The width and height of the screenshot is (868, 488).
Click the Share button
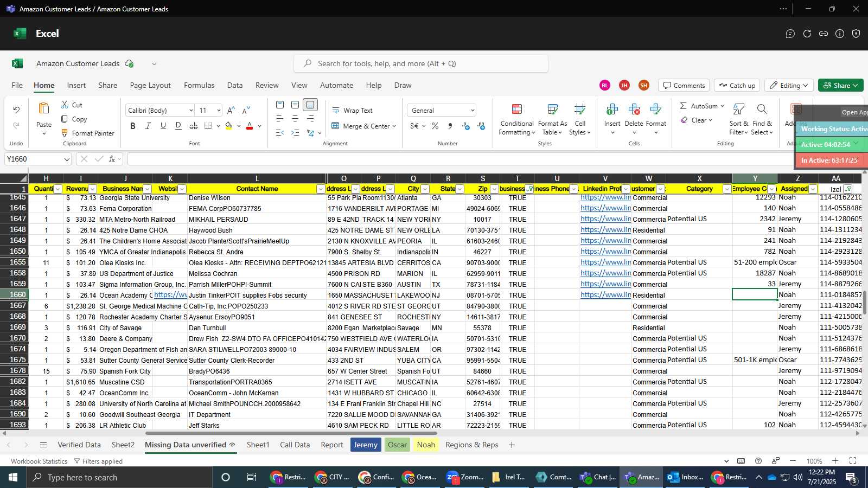tap(840, 86)
